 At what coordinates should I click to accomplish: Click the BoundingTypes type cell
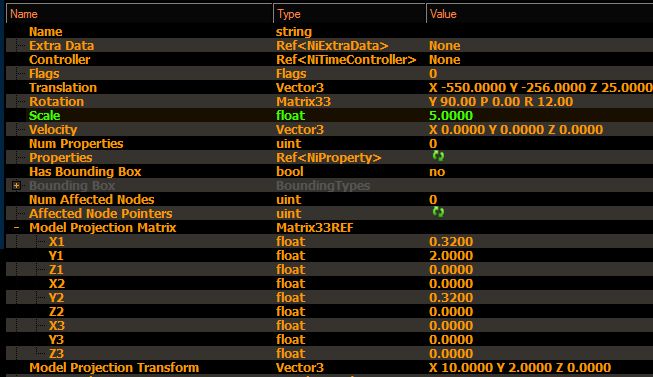click(x=323, y=185)
